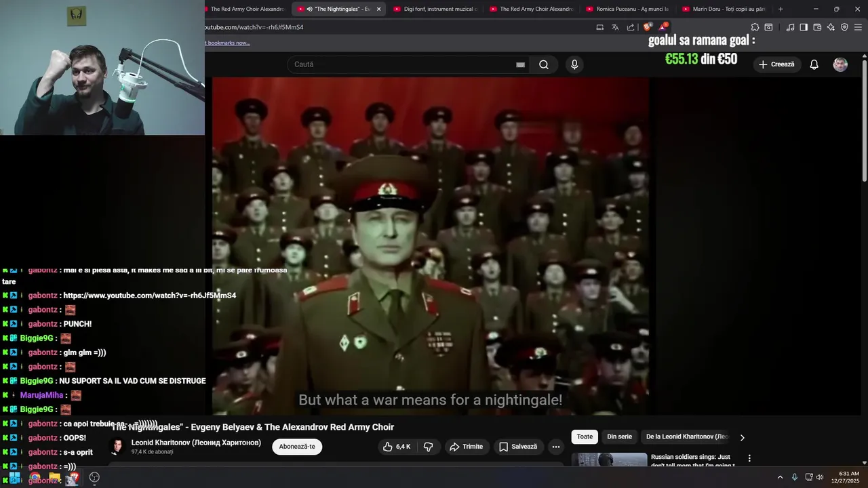
Task: Open a new browser tab with plus
Action: coord(781,9)
